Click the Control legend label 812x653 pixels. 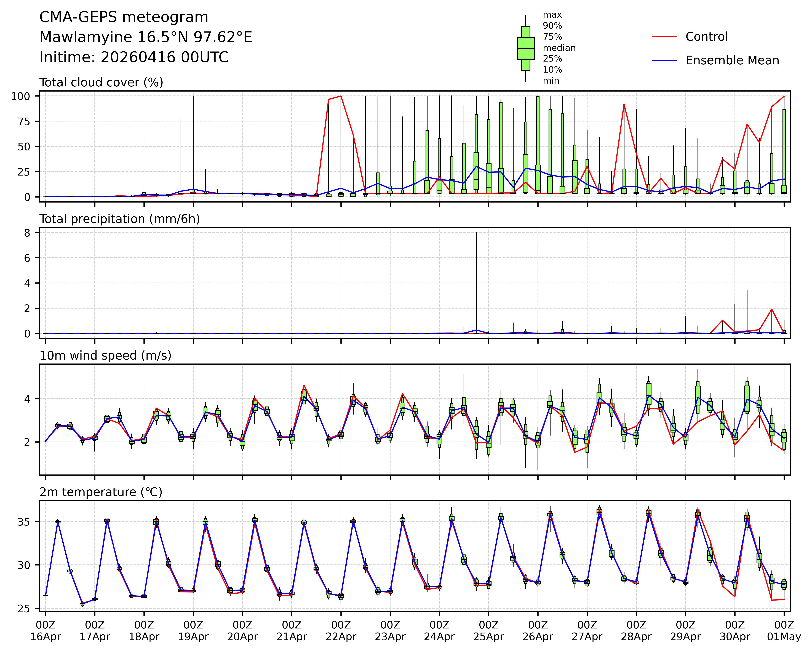tap(707, 37)
